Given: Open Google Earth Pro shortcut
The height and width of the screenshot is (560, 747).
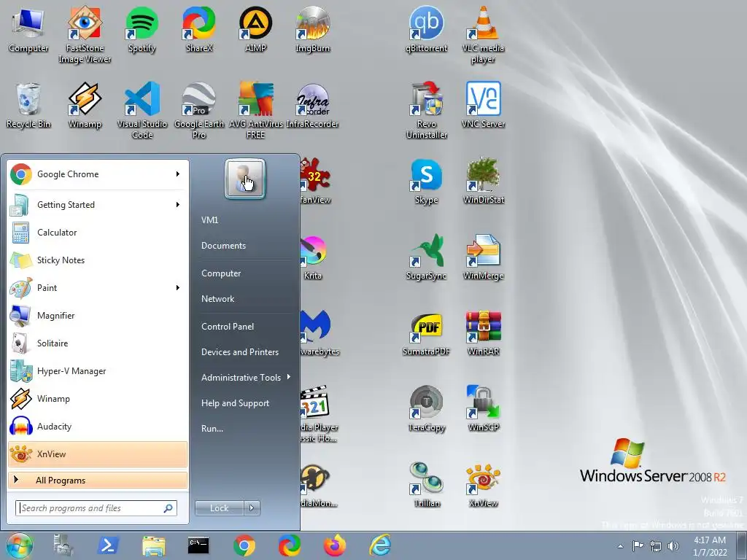Looking at the screenshot, I should (198, 111).
